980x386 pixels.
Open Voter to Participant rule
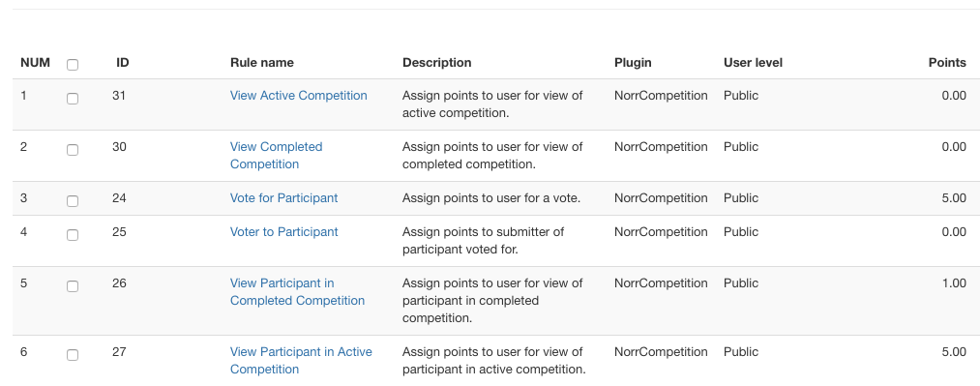(283, 232)
